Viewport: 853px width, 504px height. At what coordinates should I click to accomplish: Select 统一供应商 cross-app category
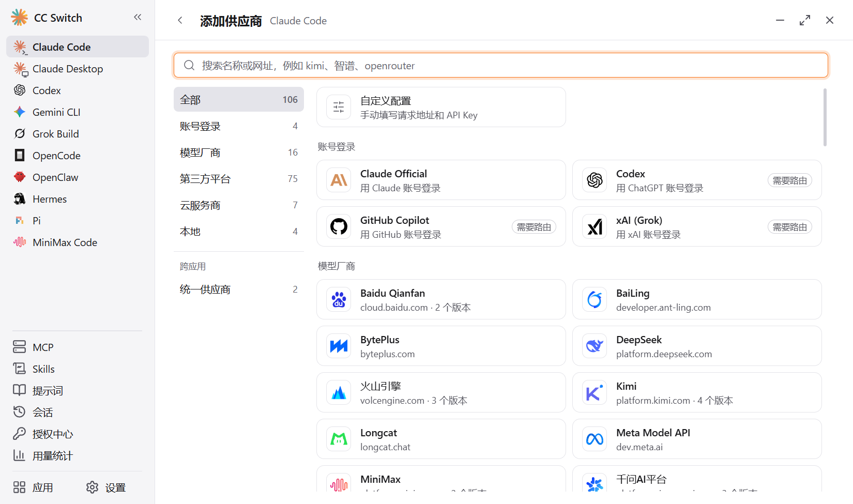click(x=239, y=289)
